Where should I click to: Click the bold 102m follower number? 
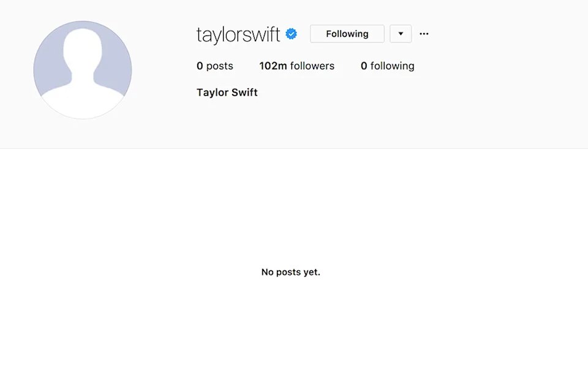[273, 66]
